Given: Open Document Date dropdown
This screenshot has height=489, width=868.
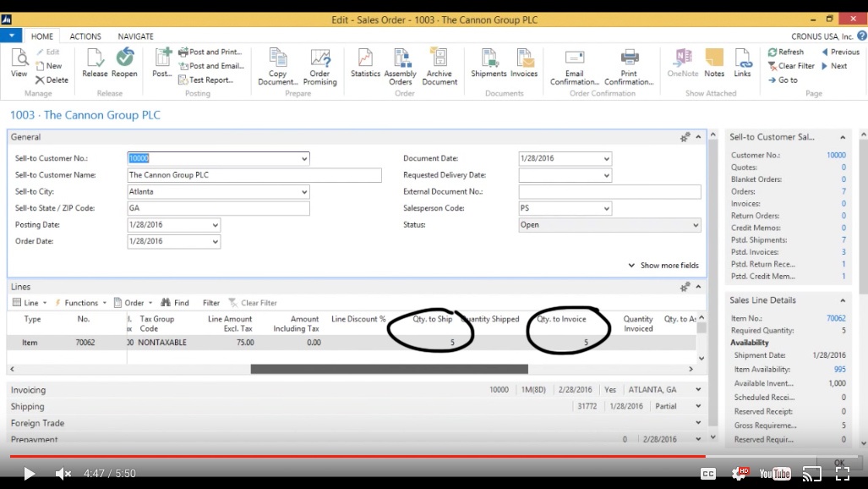Looking at the screenshot, I should (x=606, y=158).
